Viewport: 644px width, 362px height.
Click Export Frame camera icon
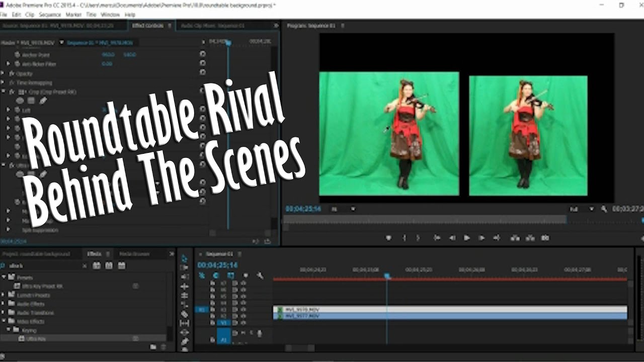pyautogui.click(x=546, y=238)
